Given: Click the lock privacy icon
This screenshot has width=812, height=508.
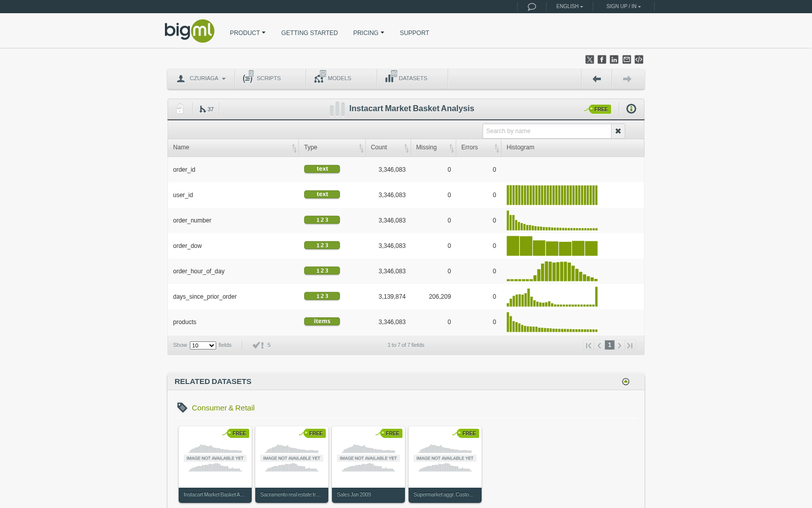Looking at the screenshot, I should 180,109.
